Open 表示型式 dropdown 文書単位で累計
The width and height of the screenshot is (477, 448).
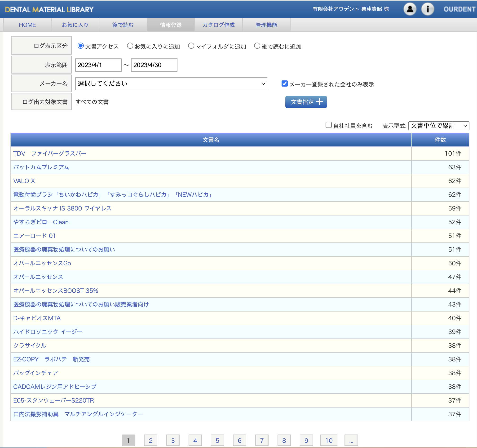[x=439, y=126]
